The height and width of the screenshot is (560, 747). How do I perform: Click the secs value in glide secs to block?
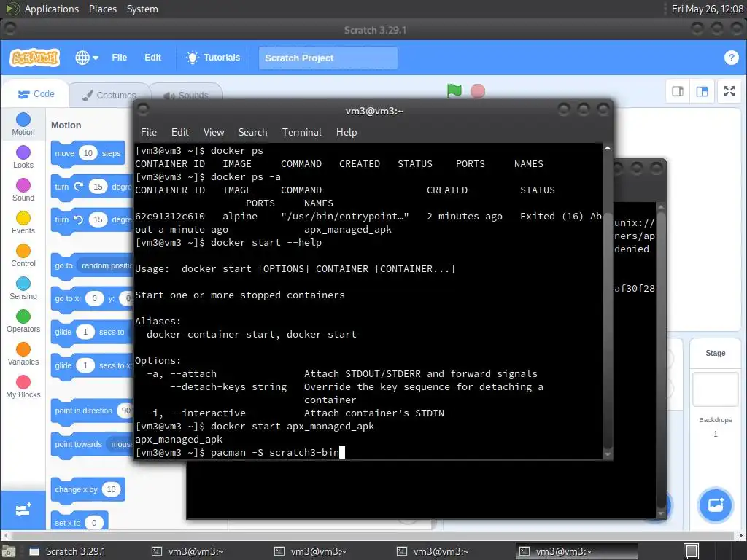(x=85, y=332)
